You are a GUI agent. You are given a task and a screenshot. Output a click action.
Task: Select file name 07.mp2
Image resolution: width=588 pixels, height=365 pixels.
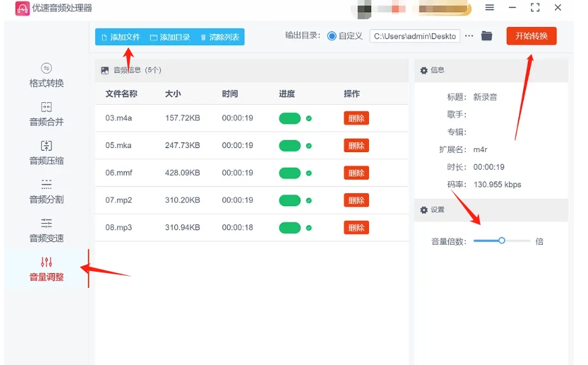click(118, 200)
